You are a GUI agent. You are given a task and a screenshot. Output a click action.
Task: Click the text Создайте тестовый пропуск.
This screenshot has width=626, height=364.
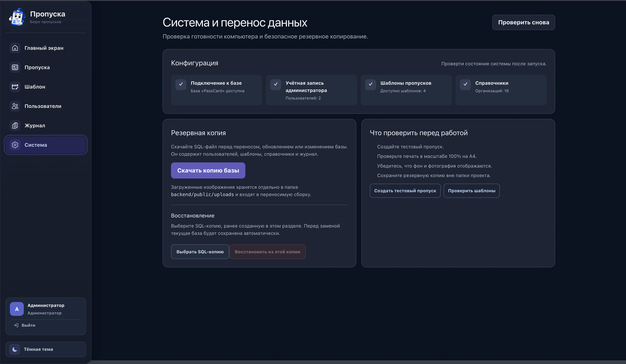410,147
